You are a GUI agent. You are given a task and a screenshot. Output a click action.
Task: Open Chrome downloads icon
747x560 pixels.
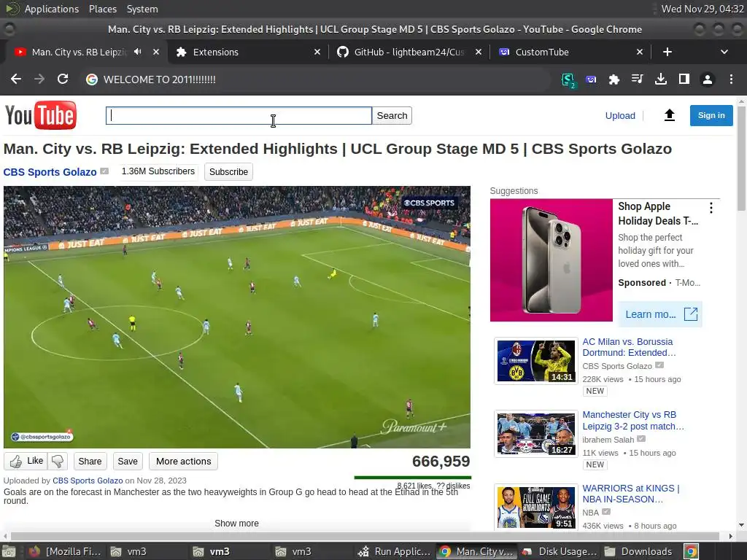click(x=661, y=79)
